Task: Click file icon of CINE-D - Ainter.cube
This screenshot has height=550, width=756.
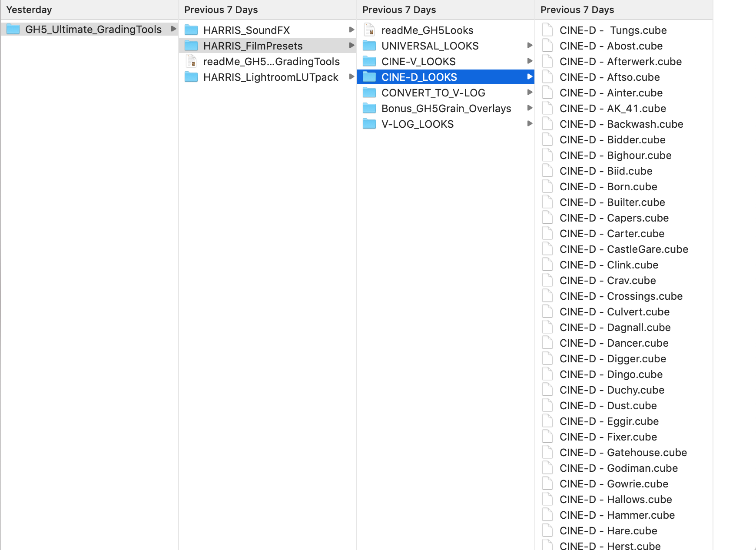Action: [547, 93]
